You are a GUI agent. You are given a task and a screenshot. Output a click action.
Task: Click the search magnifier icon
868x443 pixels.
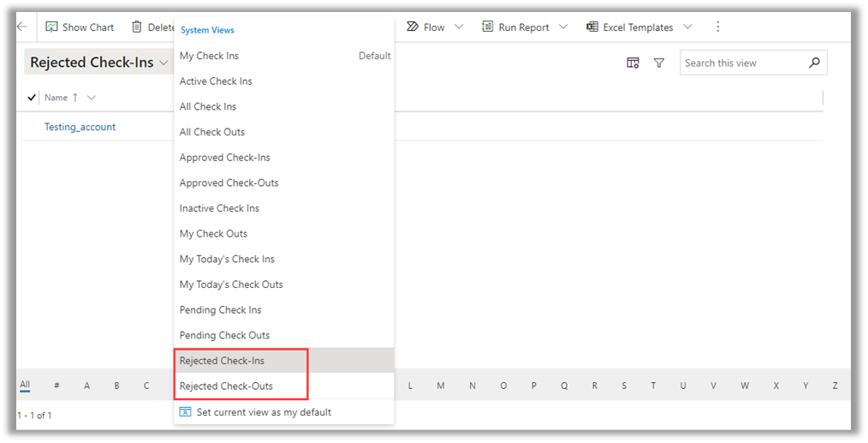pos(814,63)
